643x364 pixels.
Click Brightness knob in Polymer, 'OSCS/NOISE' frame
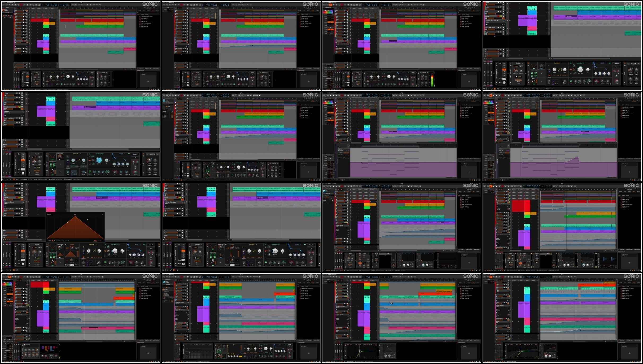point(60,156)
